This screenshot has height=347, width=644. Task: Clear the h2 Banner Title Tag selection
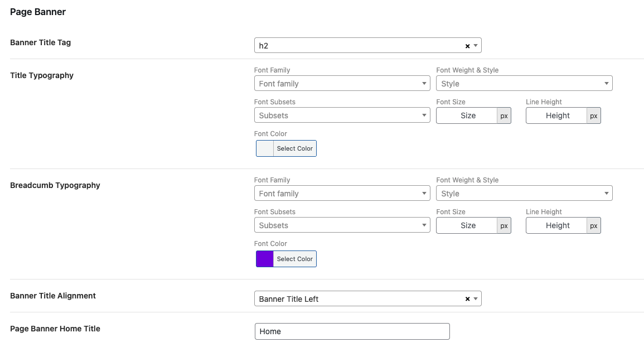pyautogui.click(x=467, y=46)
